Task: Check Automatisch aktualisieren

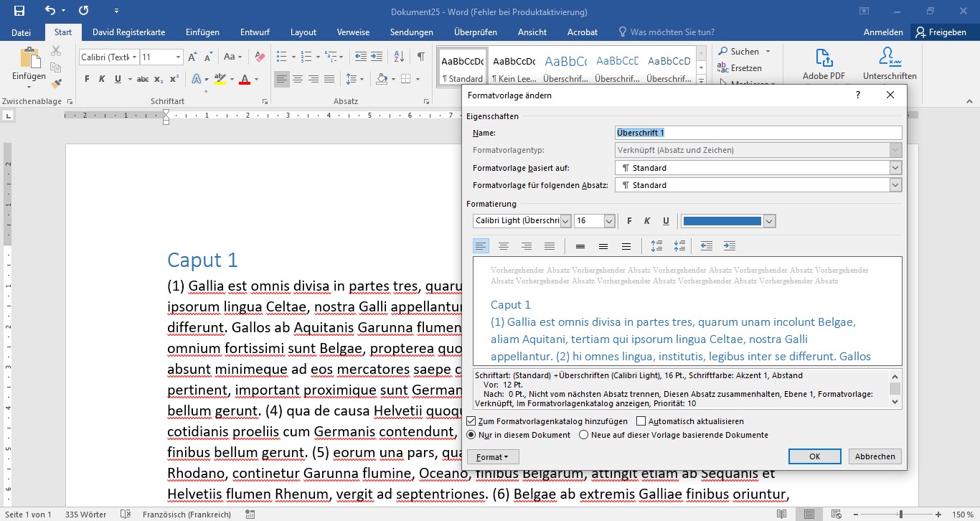Action: point(641,421)
